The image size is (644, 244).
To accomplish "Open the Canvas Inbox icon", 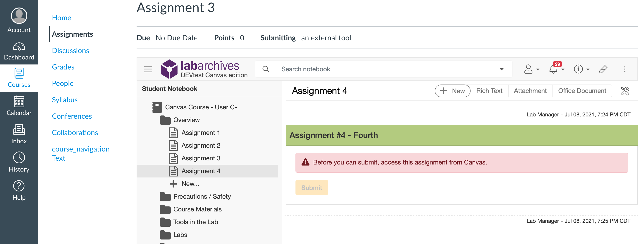I will 19,134.
